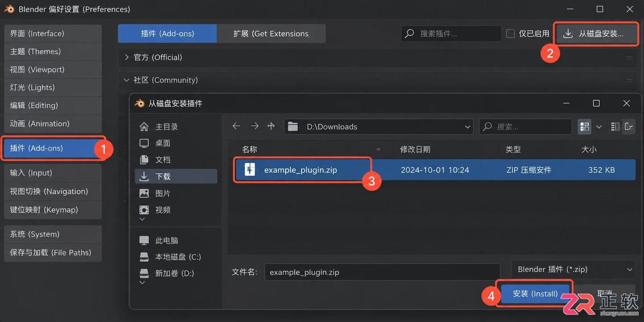Screen dimensions: 644x322
Task: Click the parent directory arrow
Action: (271, 127)
